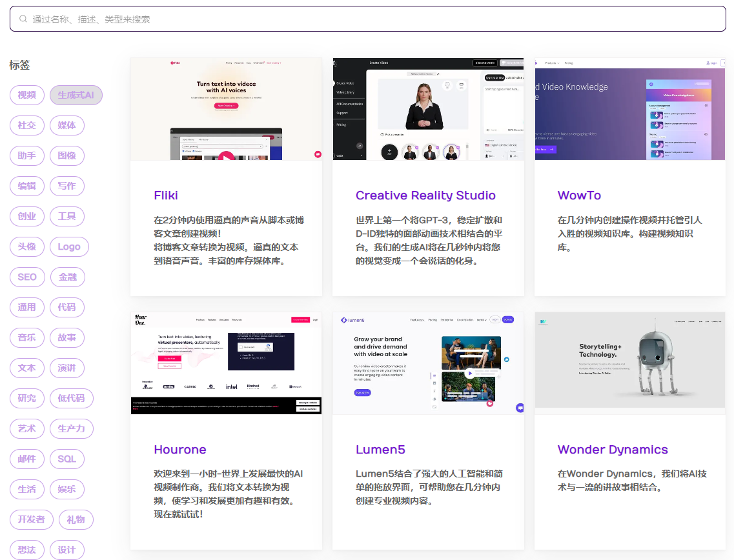Toggle the 代码 tag filter
The image size is (734, 560).
pyautogui.click(x=67, y=308)
